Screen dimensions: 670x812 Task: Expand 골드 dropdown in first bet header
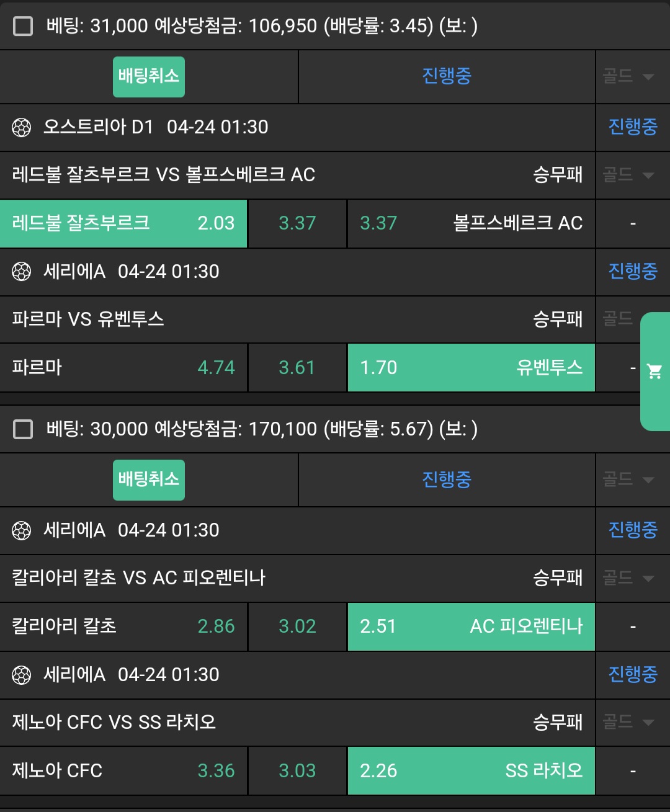(x=628, y=76)
